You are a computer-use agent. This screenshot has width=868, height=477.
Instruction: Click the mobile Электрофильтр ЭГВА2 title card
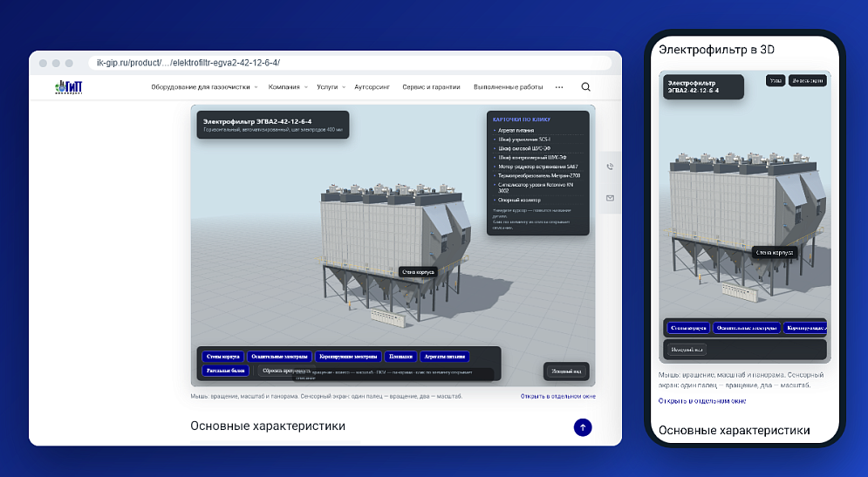coord(704,87)
